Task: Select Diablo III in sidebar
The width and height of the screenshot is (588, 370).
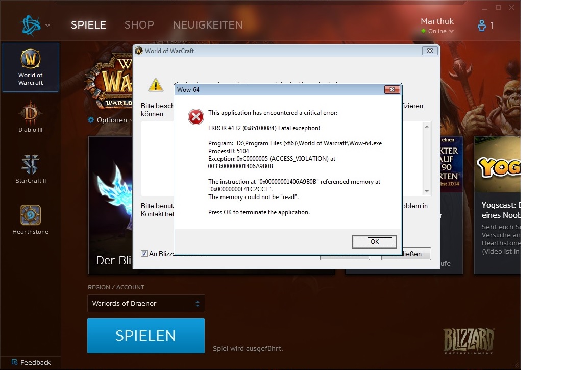Action: (31, 117)
